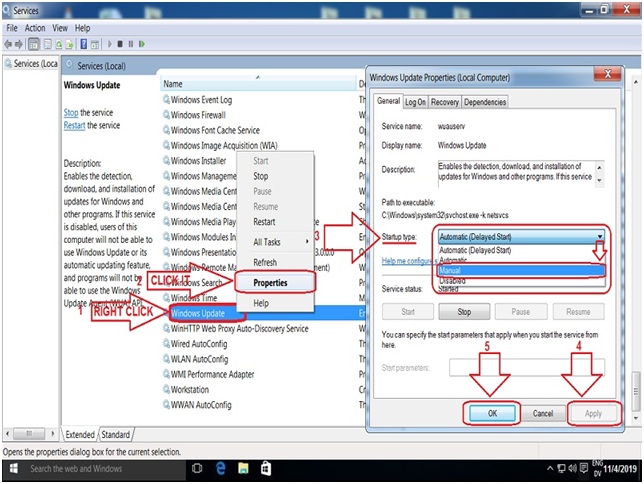
Task: Launch Microsoft Edge from the taskbar
Action: click(x=221, y=468)
